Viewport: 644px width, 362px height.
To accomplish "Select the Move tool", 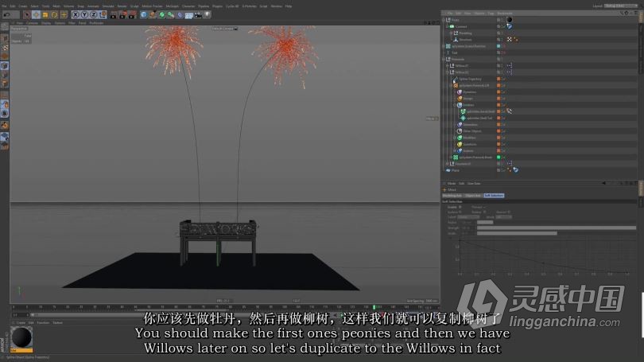I will coord(36,15).
